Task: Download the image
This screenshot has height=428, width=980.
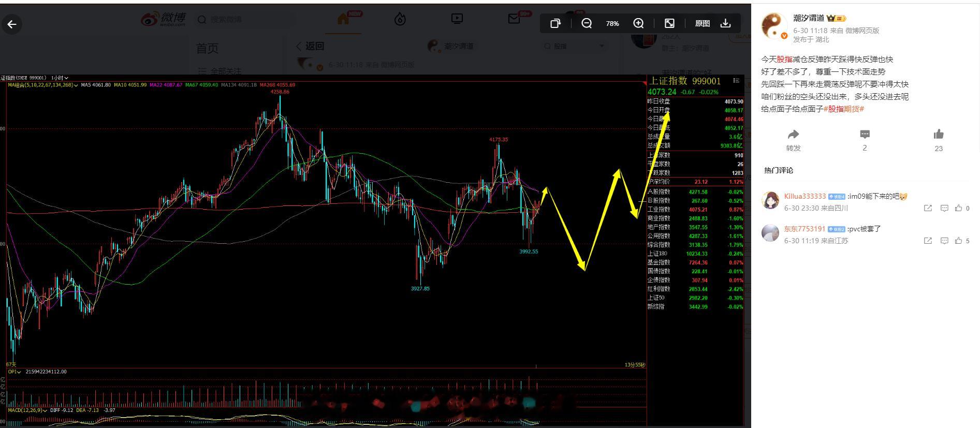Action: [x=726, y=23]
